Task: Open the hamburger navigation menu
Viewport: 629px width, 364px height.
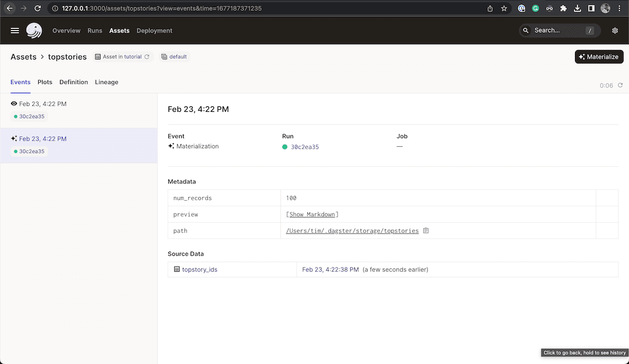Action: tap(15, 31)
